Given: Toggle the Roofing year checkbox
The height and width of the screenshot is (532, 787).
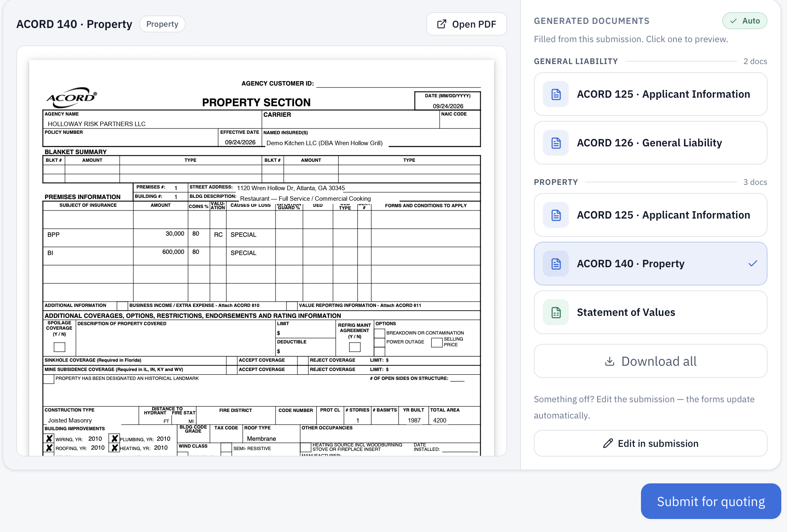Looking at the screenshot, I should coord(49,448).
